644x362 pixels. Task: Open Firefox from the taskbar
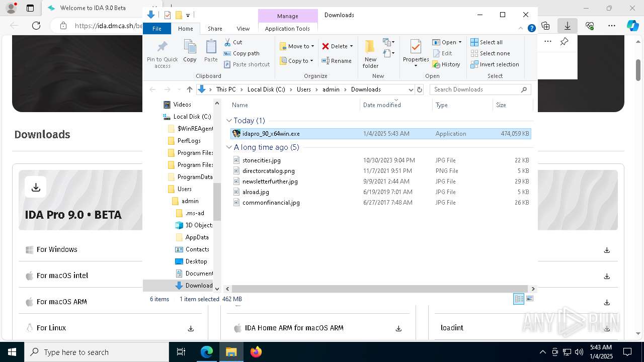coord(256,352)
